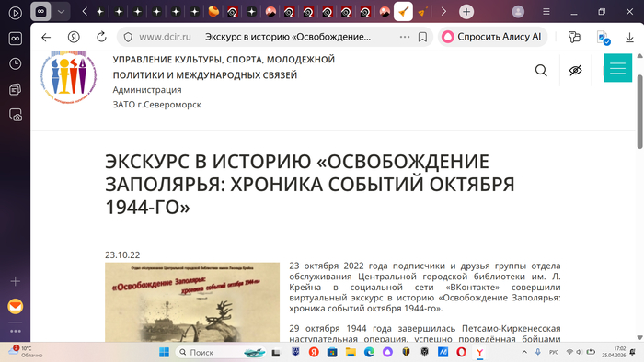Reload the current page
The width and height of the screenshot is (644, 362).
pos(101,37)
